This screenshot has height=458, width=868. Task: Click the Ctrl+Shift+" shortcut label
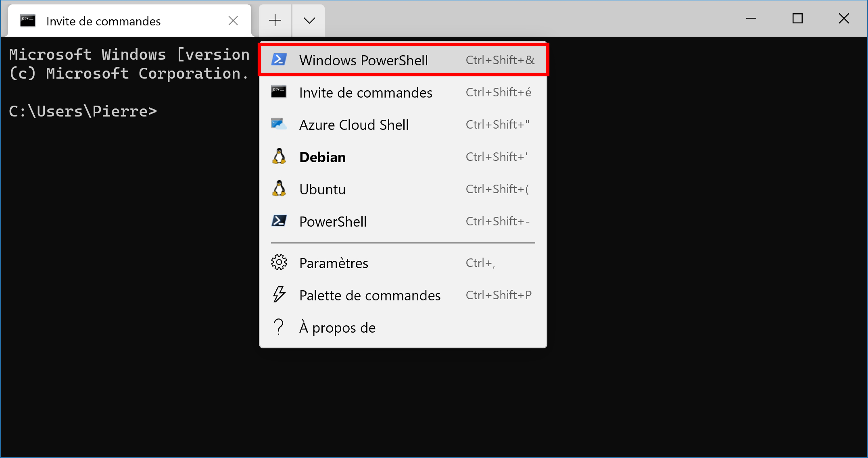pyautogui.click(x=498, y=124)
